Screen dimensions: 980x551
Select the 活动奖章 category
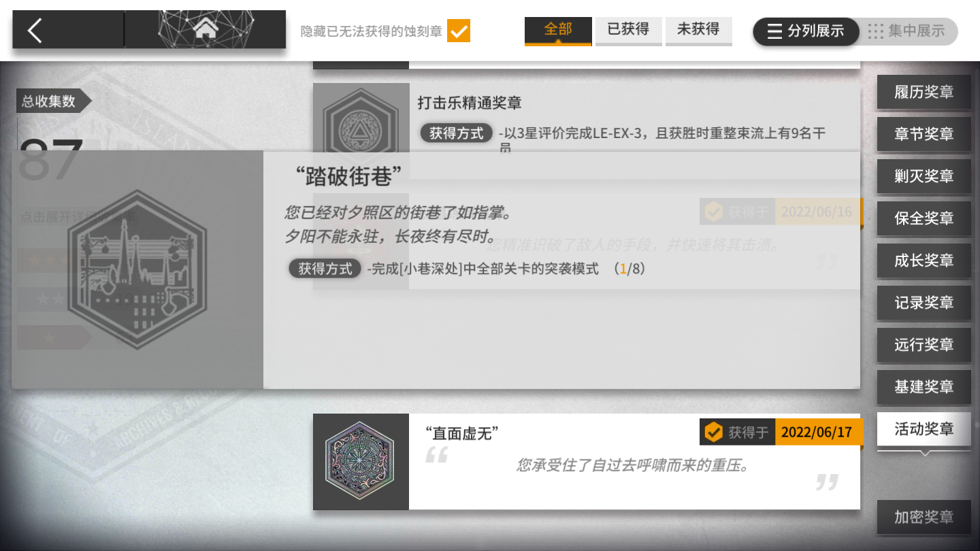tap(924, 429)
